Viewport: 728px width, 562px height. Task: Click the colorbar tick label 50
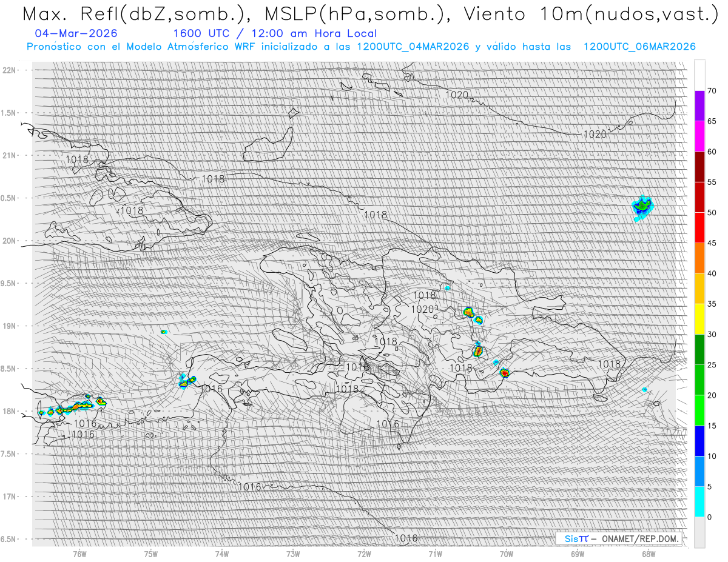712,213
